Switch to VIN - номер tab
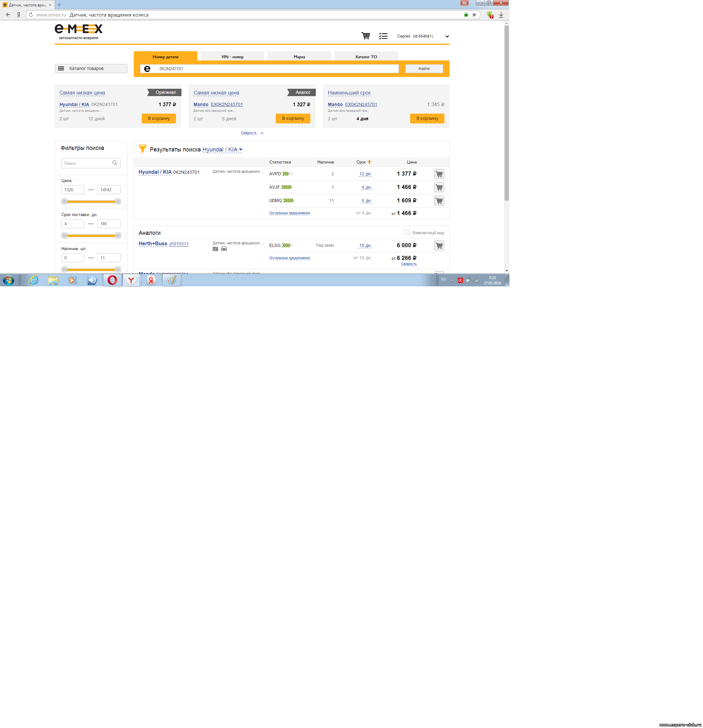703x728 pixels. 232,56
